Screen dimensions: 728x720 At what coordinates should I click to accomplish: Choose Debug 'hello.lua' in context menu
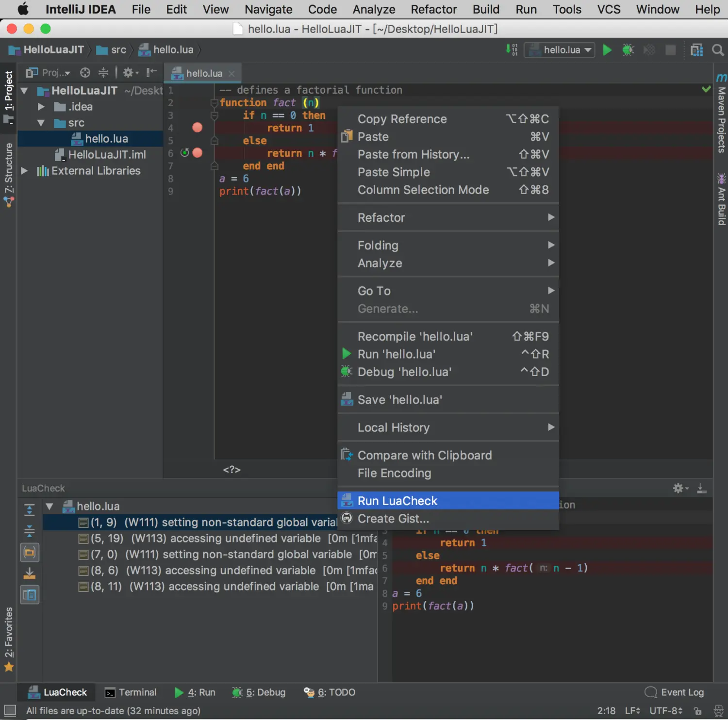click(x=448, y=372)
